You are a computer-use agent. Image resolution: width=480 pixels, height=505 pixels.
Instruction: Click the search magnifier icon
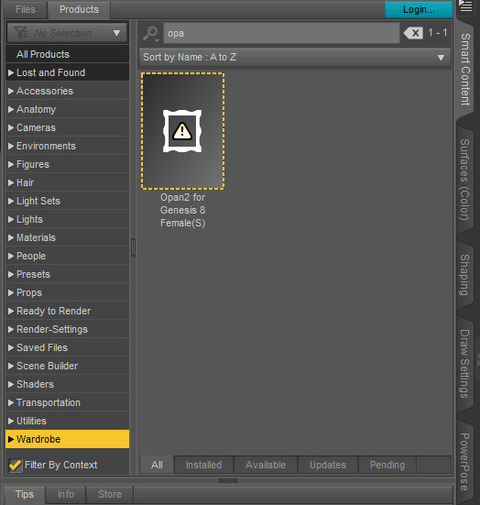tap(151, 34)
